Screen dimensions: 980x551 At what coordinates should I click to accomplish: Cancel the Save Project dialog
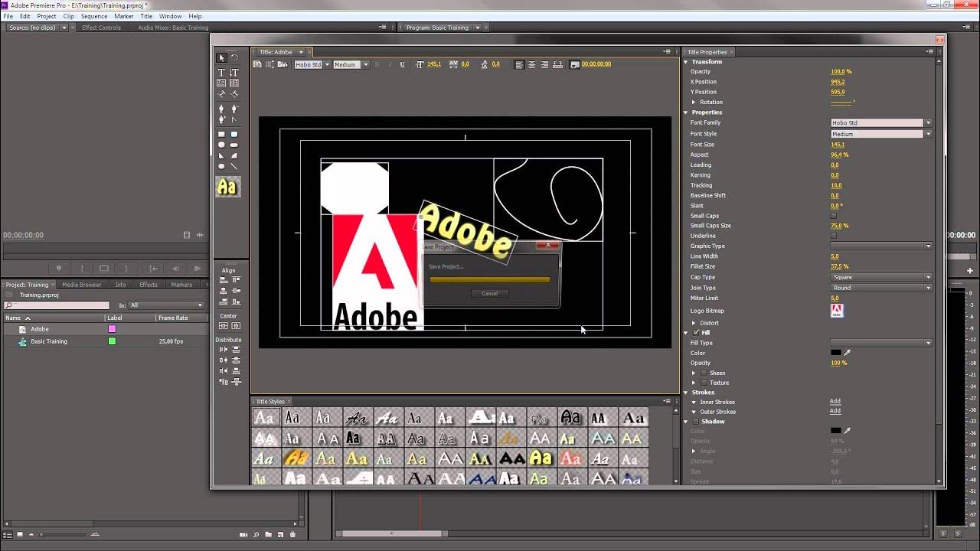coord(490,293)
